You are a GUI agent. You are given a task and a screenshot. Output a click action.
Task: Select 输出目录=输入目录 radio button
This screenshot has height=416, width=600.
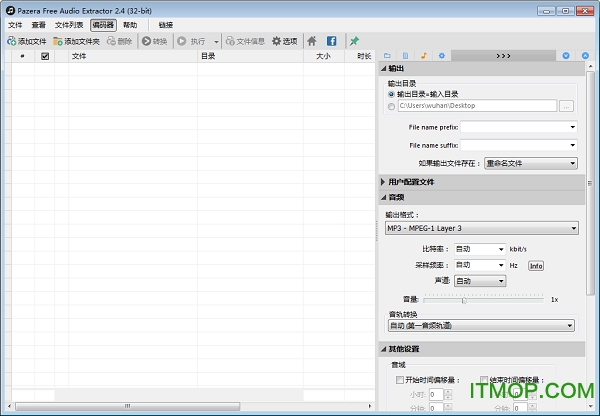pyautogui.click(x=391, y=94)
